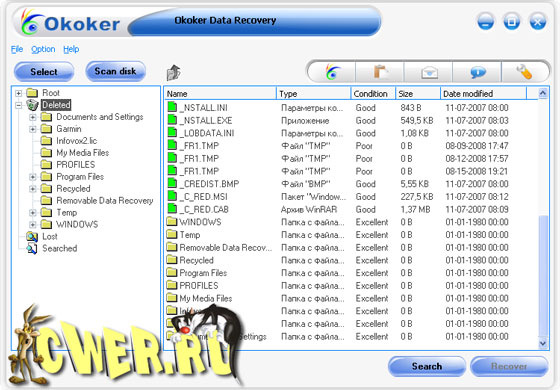This screenshot has height=390, width=560.
Task: Open the clipboard paste toolbar icon
Action: [380, 72]
